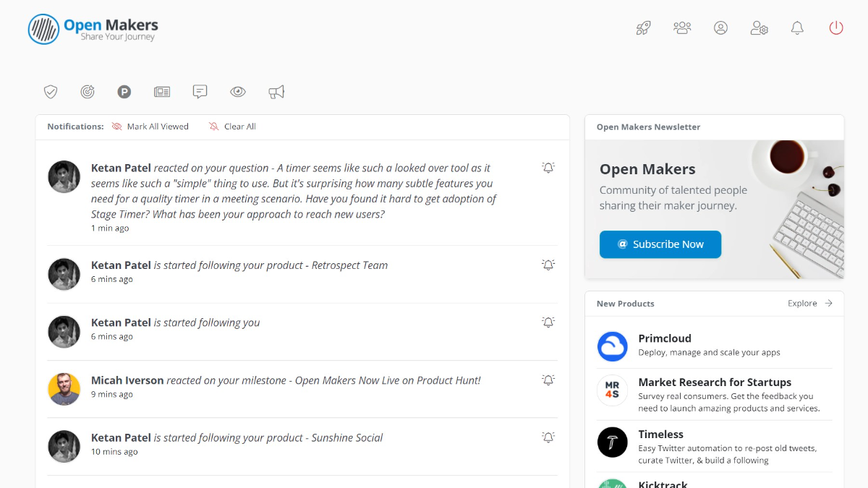Toggle bell on Retrospect Team follow notification
The image size is (868, 488).
[x=548, y=265]
